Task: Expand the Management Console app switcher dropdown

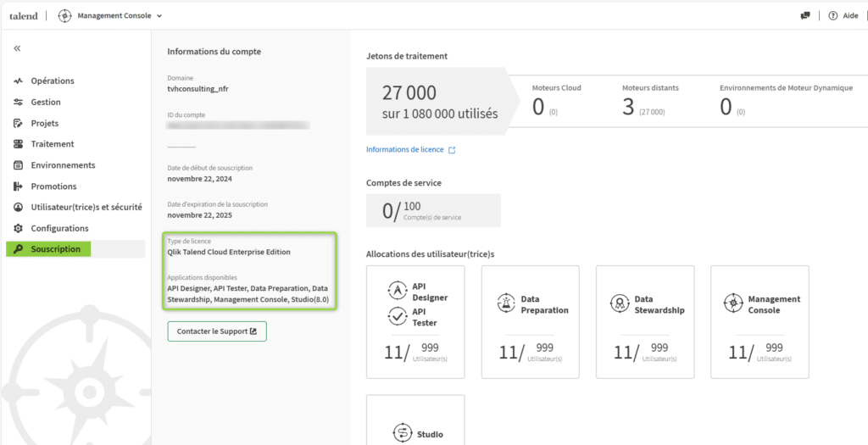Action: (x=159, y=16)
